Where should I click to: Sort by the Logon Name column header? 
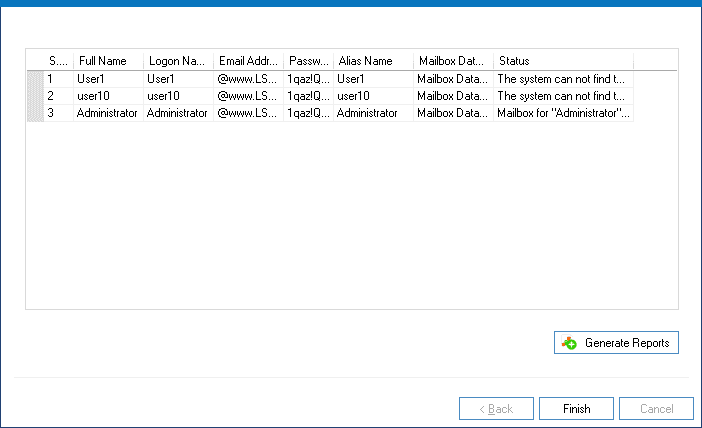pos(179,61)
